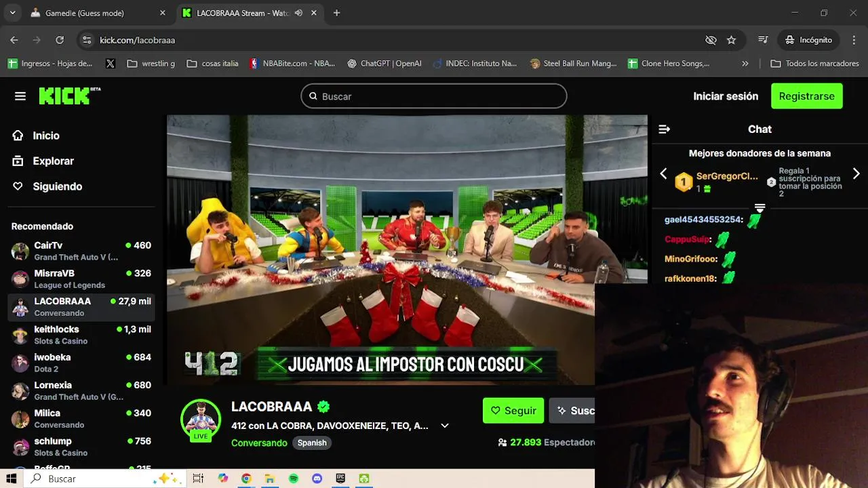Click the iwobeka channel avatar

20,363
